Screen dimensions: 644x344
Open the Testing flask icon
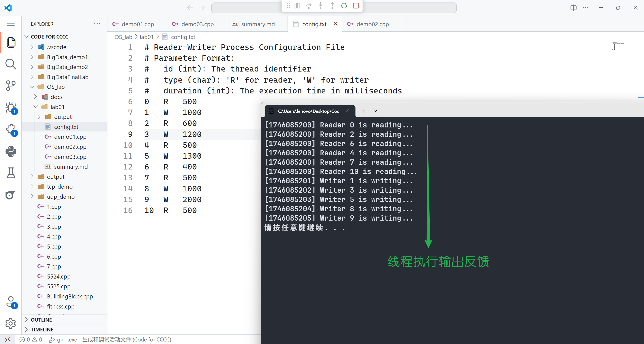point(11,173)
